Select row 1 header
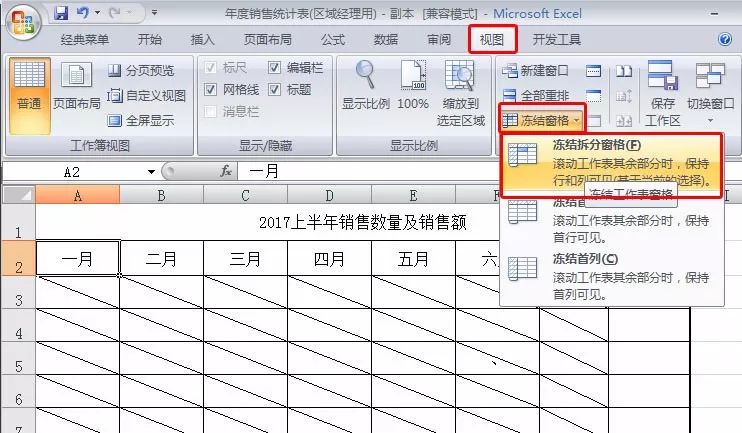This screenshot has width=742, height=433. [18, 222]
